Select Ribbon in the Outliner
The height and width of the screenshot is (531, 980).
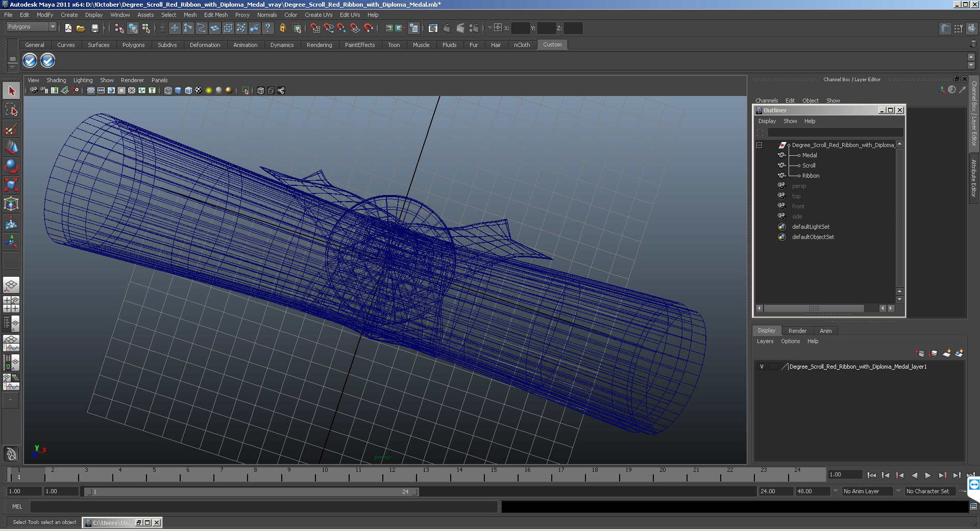811,176
